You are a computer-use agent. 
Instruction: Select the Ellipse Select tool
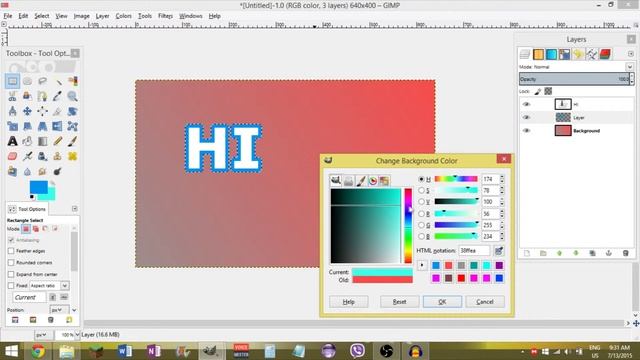click(x=27, y=81)
